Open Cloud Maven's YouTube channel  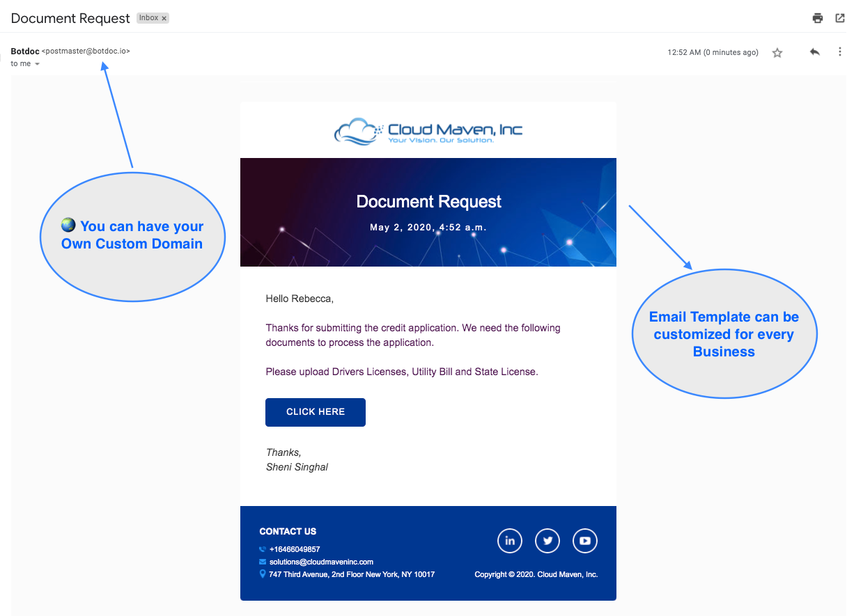point(584,540)
